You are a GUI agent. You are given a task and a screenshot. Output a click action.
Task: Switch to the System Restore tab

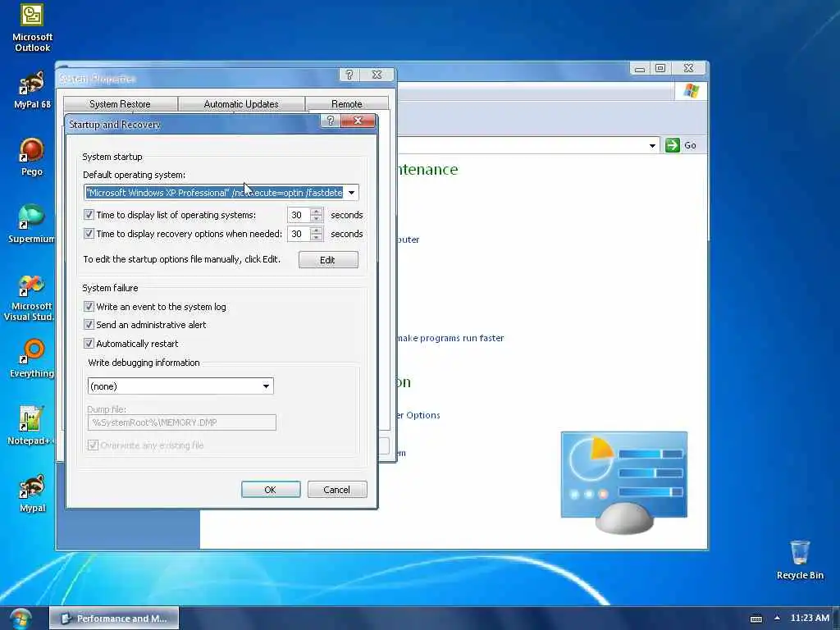[x=120, y=103]
